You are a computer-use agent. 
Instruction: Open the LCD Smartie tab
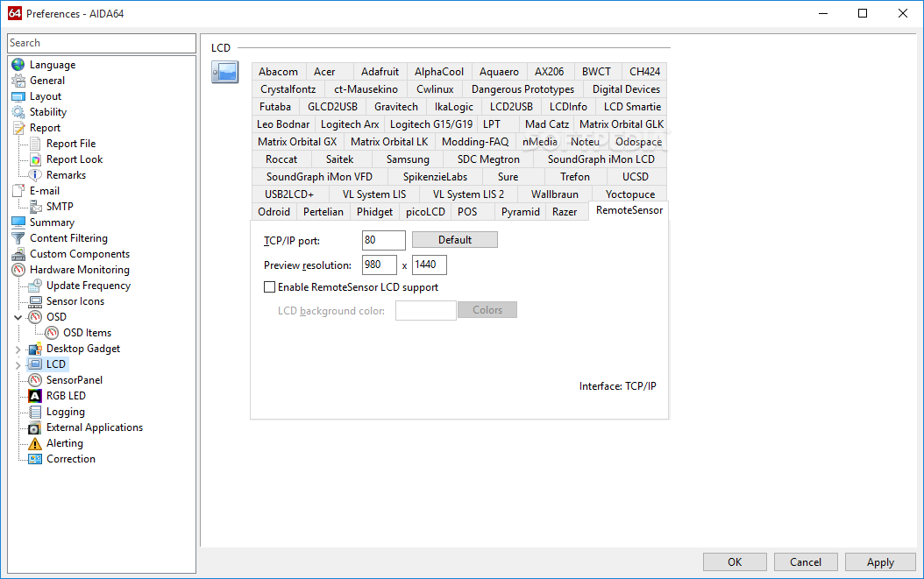coord(632,107)
